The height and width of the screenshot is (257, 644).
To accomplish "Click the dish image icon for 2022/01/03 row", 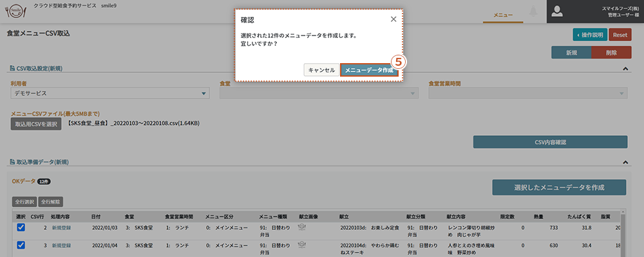I will tap(302, 227).
